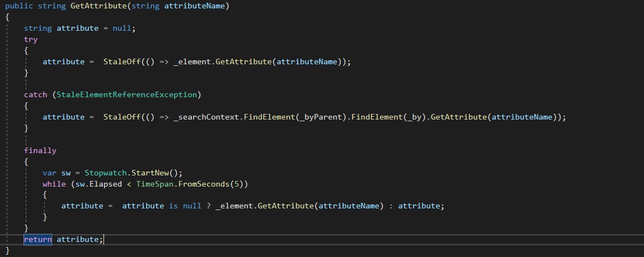
Task: Click '_element' in the while loop line
Action: pyautogui.click(x=234, y=206)
